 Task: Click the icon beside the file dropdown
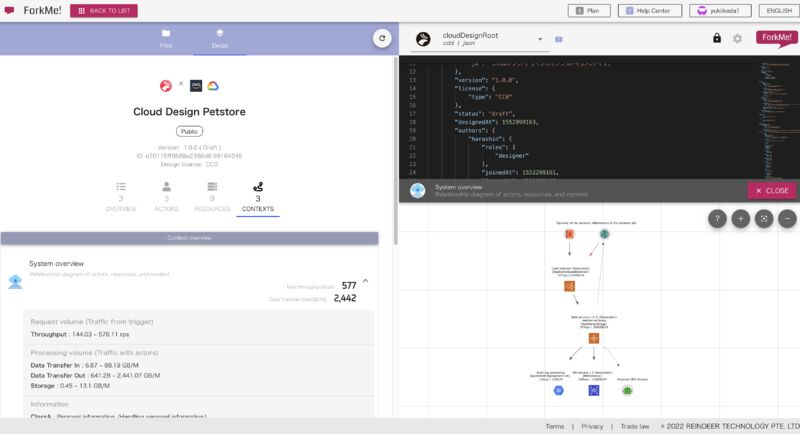(x=559, y=39)
